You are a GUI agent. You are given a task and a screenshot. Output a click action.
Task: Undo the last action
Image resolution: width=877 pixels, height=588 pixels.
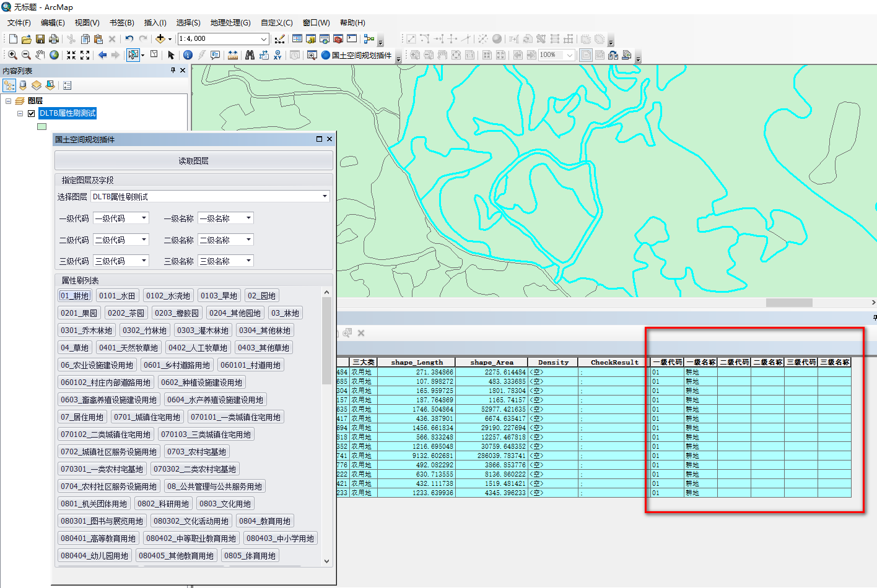point(129,39)
